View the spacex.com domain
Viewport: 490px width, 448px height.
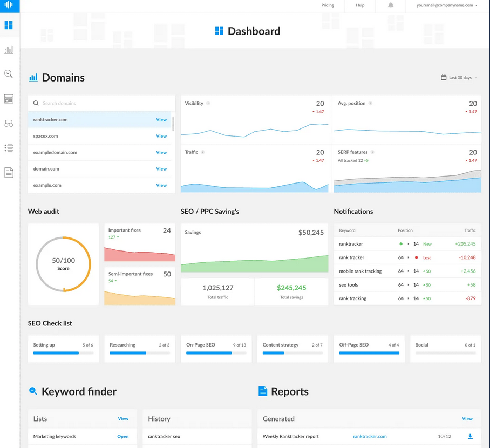point(161,136)
